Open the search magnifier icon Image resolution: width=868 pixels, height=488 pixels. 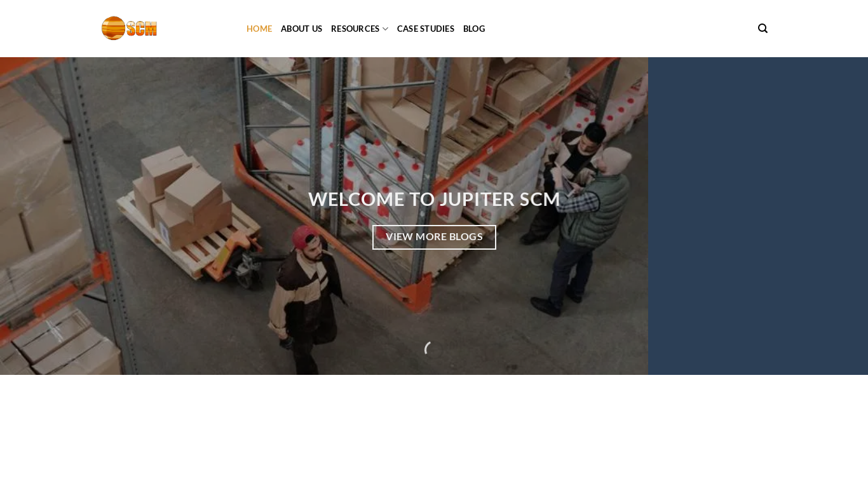pos(763,29)
